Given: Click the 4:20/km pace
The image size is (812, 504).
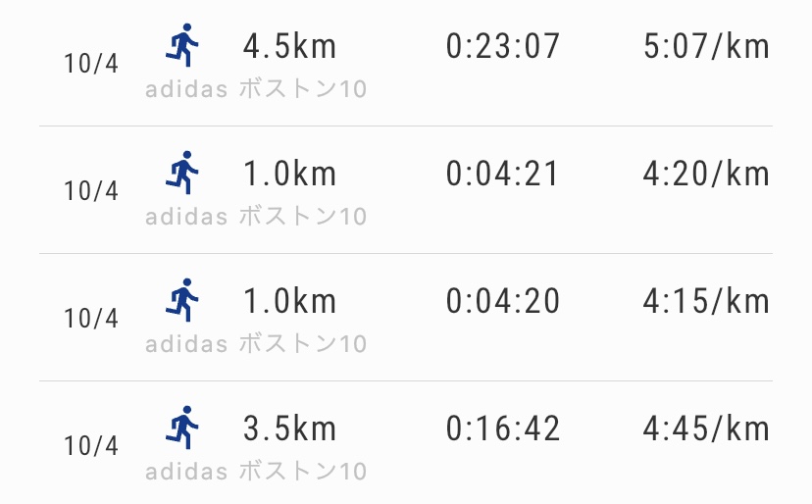Looking at the screenshot, I should (x=706, y=174).
